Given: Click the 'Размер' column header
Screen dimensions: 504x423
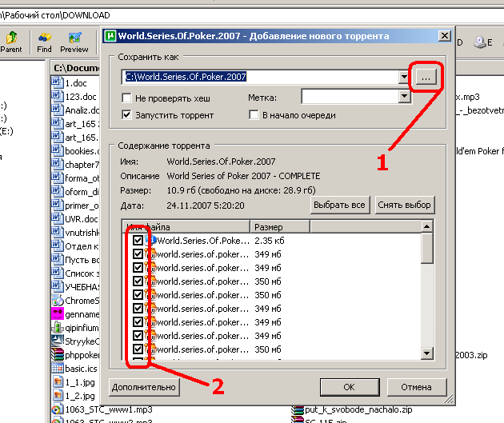Looking at the screenshot, I should click(279, 227).
